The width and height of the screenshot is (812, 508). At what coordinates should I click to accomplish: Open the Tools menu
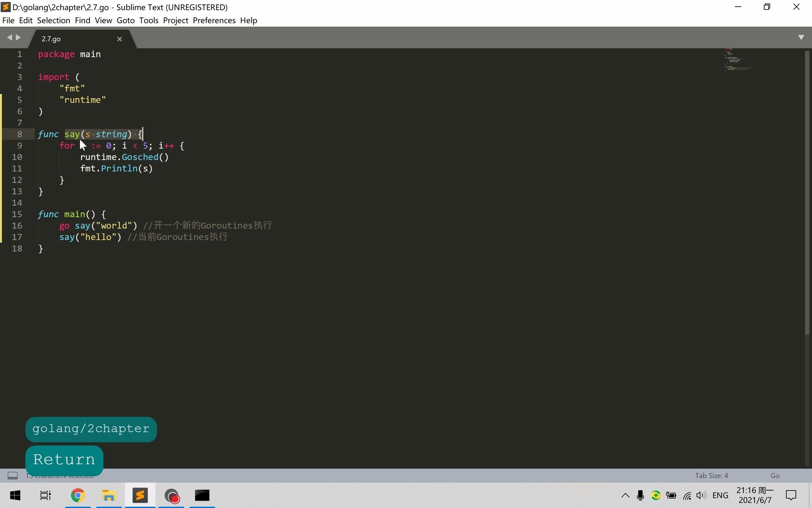pos(149,21)
